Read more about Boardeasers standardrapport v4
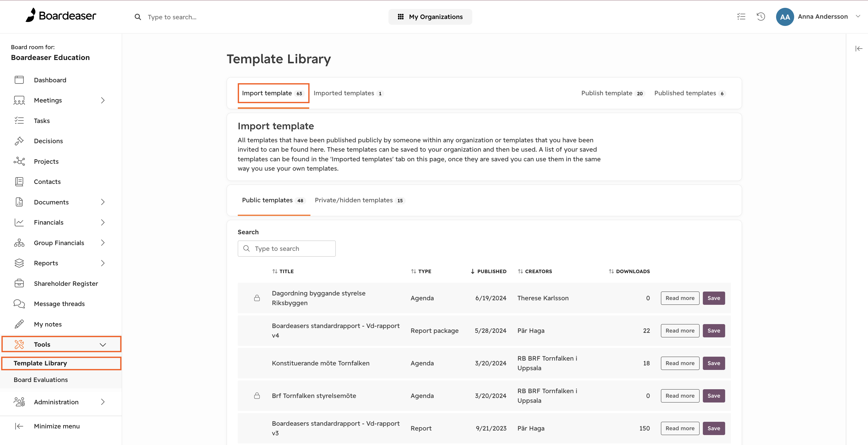This screenshot has width=868, height=445. 680,331
